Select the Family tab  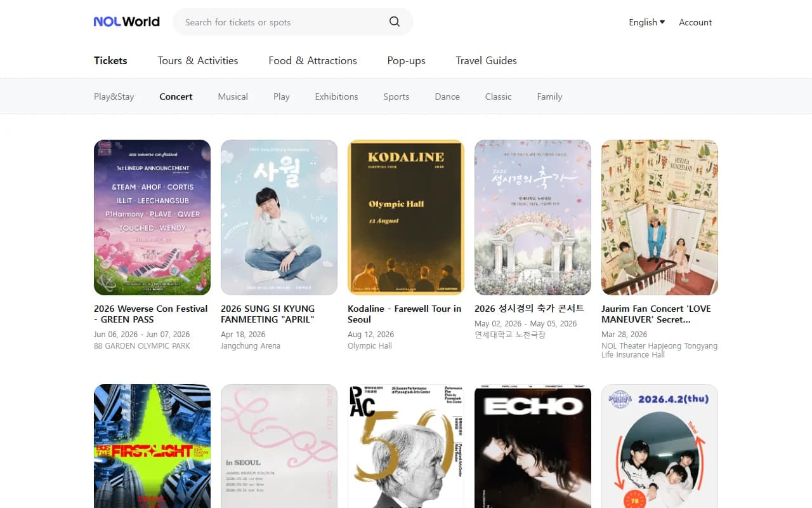[x=549, y=96]
